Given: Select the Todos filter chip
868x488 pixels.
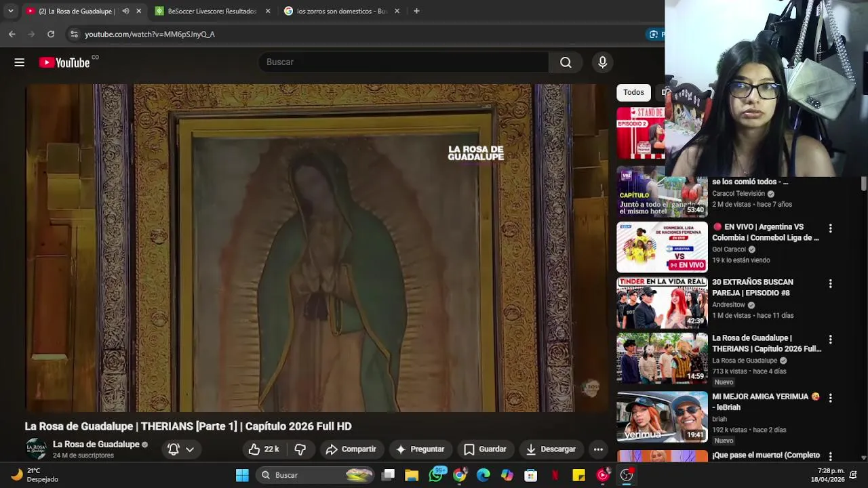Looking at the screenshot, I should (633, 92).
